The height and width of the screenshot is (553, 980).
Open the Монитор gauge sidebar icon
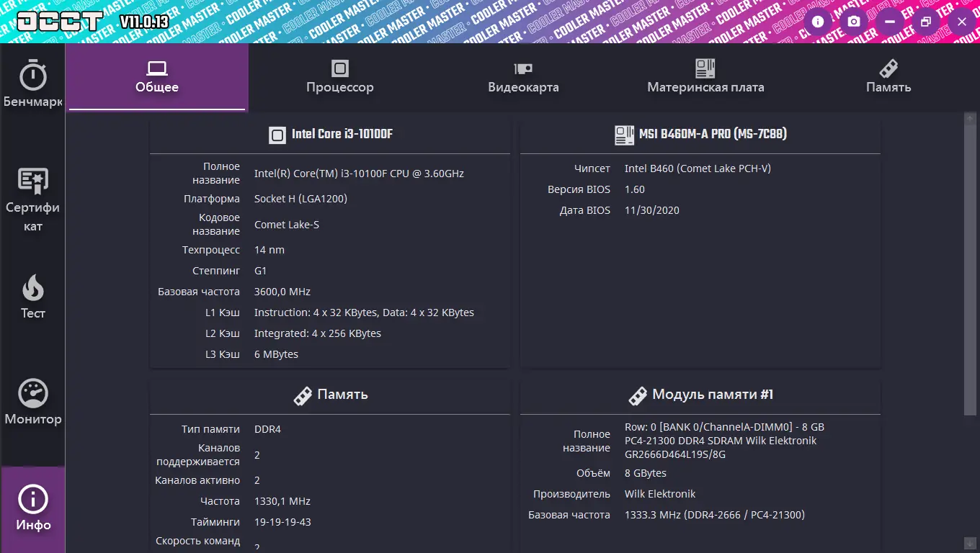pos(33,394)
